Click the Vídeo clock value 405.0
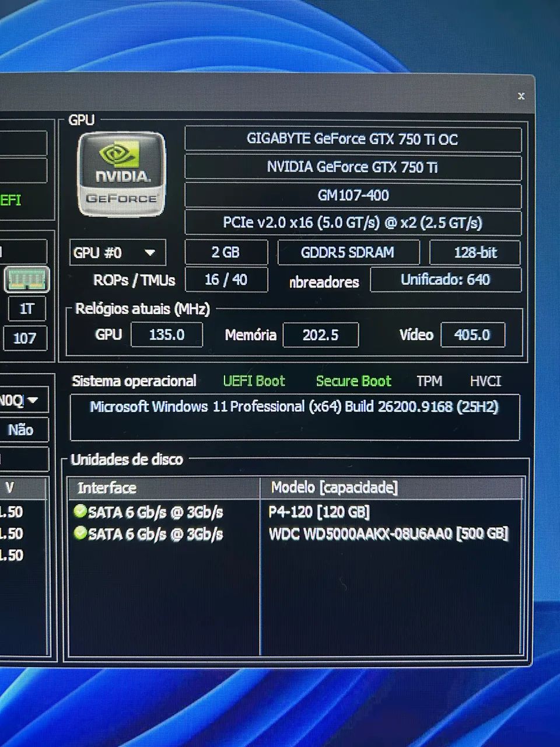 473,335
